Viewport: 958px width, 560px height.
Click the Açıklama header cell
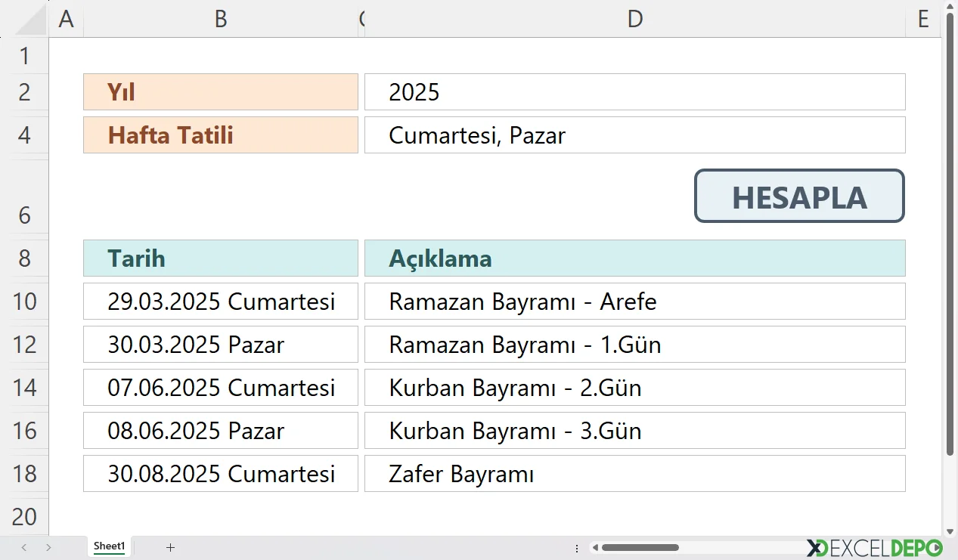[635, 258]
